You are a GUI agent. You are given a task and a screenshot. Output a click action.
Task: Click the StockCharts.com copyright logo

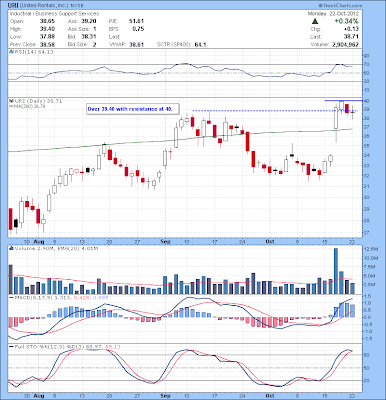[340, 6]
